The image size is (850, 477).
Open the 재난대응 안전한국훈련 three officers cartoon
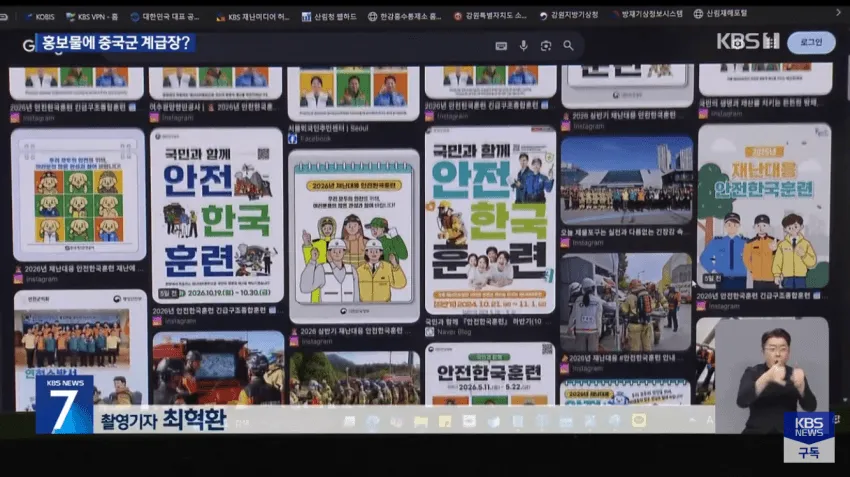pos(764,206)
